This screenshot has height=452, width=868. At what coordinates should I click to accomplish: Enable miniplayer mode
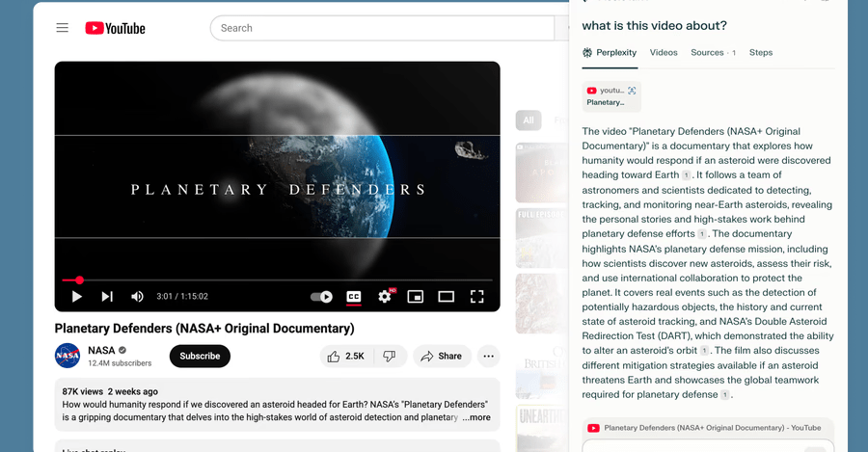[x=416, y=297]
